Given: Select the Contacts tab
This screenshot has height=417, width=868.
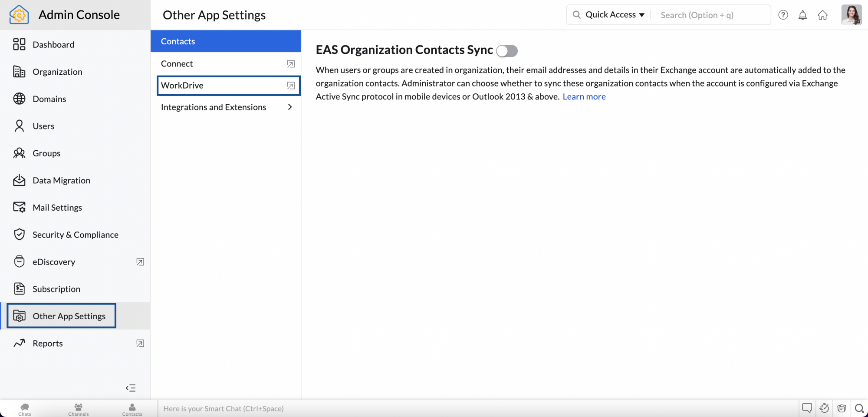Looking at the screenshot, I should click(x=226, y=41).
